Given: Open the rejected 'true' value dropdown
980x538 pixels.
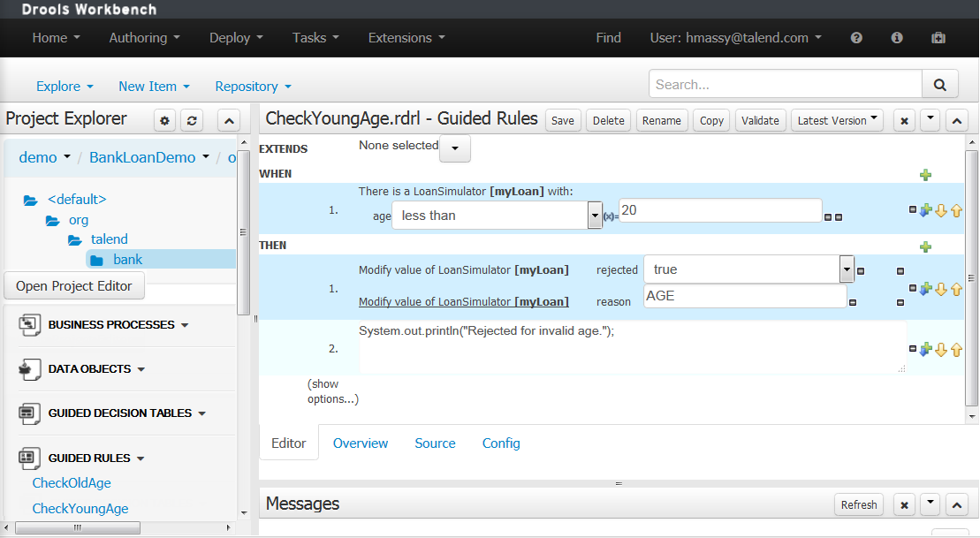Looking at the screenshot, I should [847, 269].
